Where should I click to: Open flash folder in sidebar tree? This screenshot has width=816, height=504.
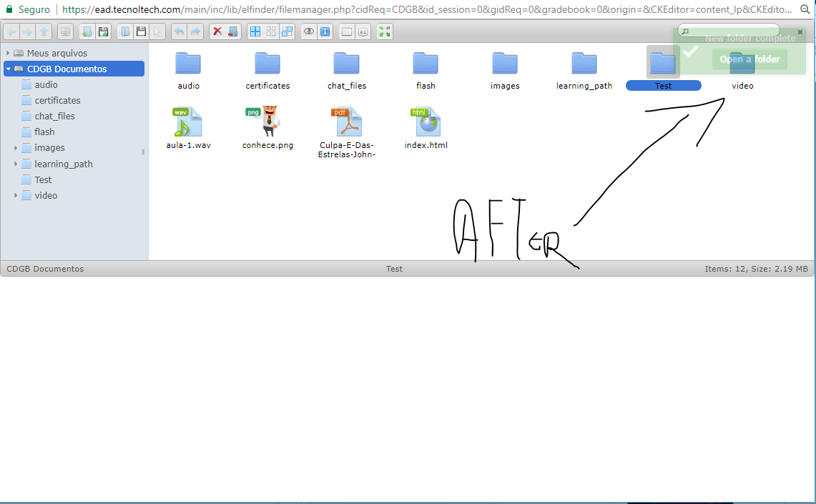44,132
